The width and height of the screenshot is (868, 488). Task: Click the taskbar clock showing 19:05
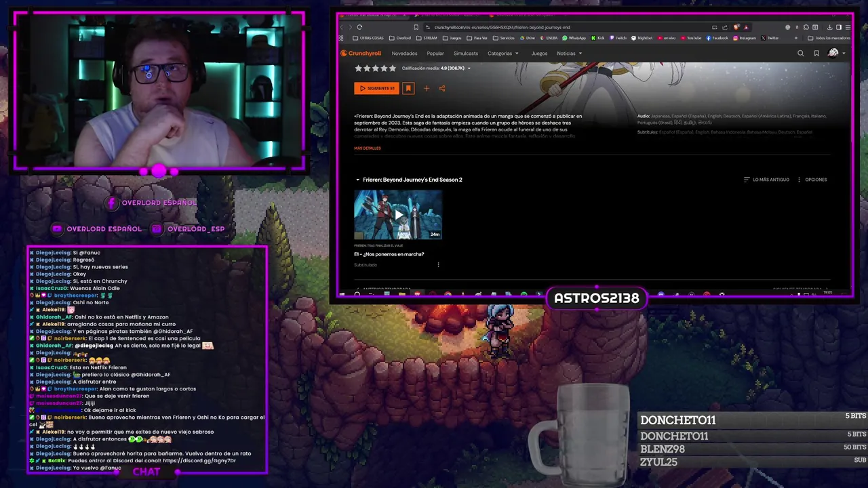(829, 293)
